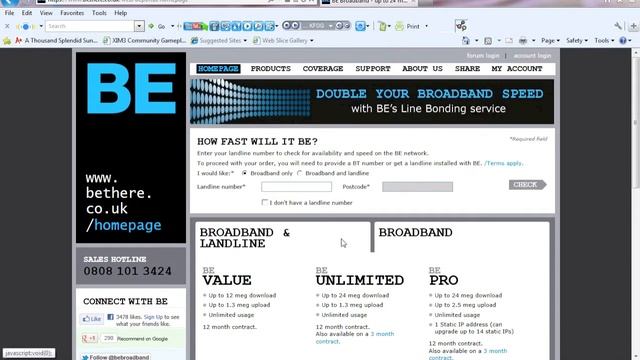
Task: Open the toolbar logo icon left of the Search box
Action: [25, 27]
